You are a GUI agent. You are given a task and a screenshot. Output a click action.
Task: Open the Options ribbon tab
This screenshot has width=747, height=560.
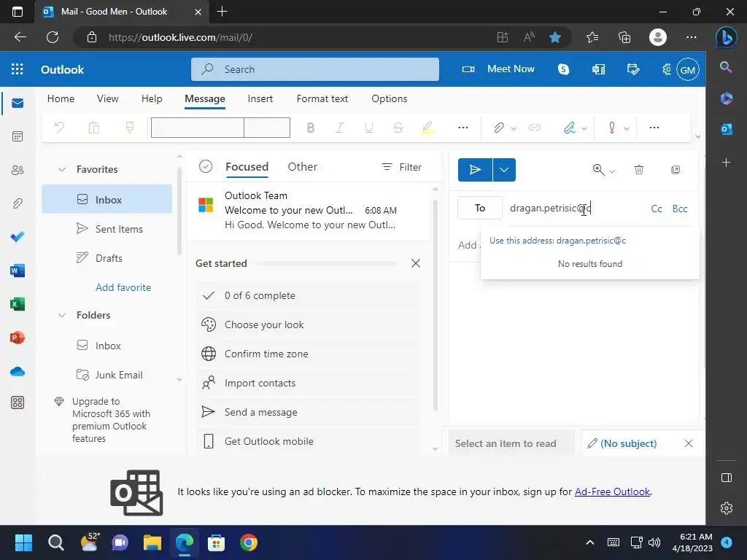390,98
